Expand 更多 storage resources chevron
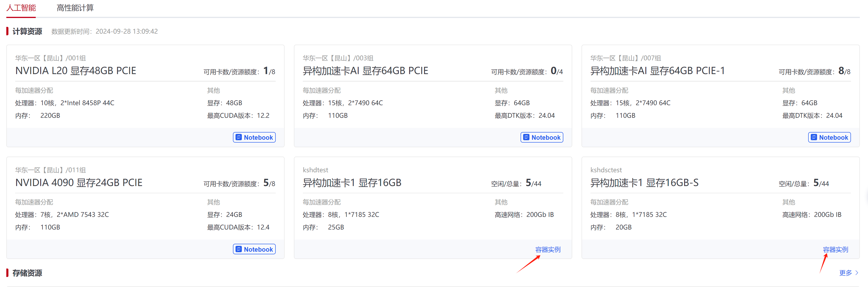 coord(857,273)
